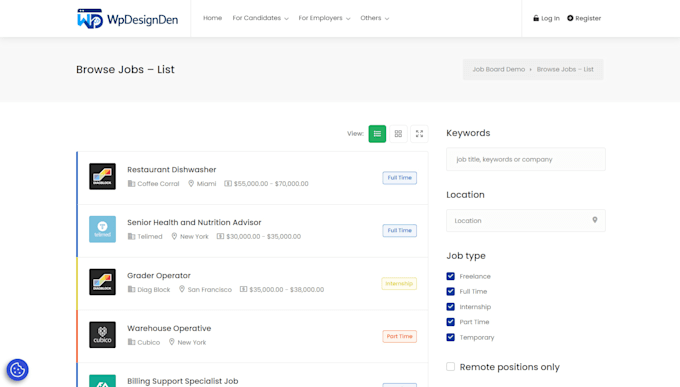The width and height of the screenshot is (680, 387).
Task: Switch to list view icon
Action: pos(377,134)
